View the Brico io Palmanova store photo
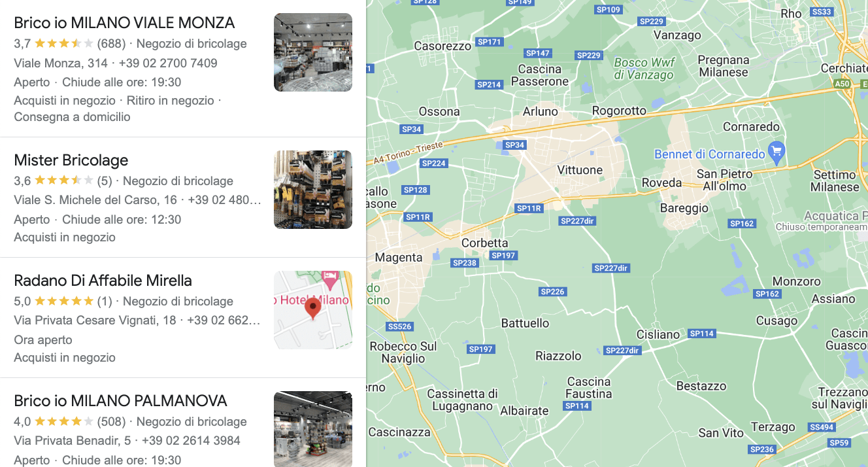Image resolution: width=868 pixels, height=467 pixels. click(313, 429)
